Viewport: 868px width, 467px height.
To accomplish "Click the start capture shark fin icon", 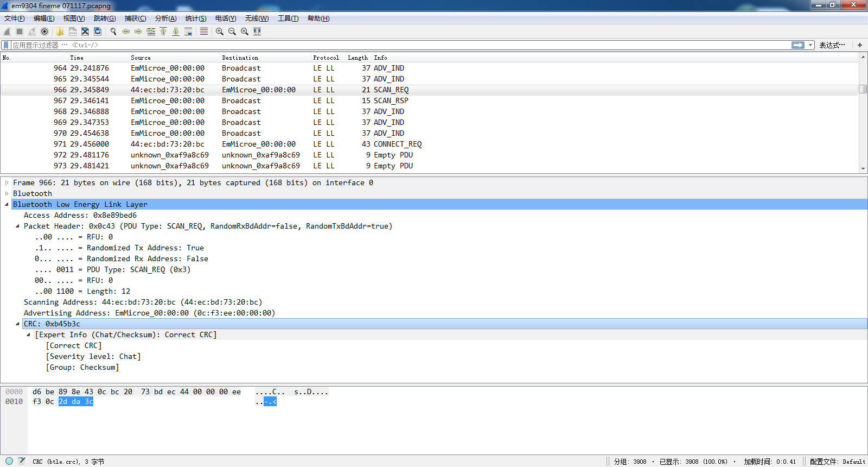I will [7, 31].
